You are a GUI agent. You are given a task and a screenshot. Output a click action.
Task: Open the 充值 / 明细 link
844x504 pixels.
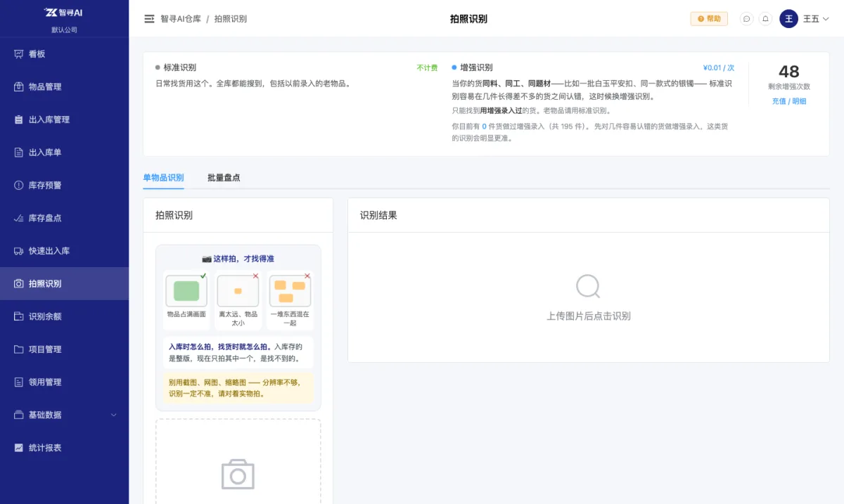tap(788, 101)
